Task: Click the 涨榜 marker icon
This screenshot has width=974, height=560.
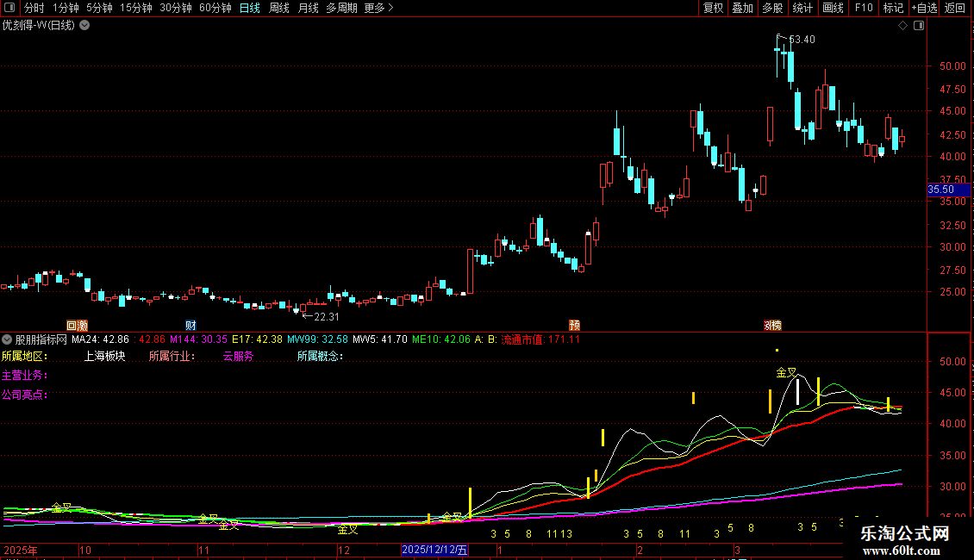Action: pyautogui.click(x=772, y=326)
